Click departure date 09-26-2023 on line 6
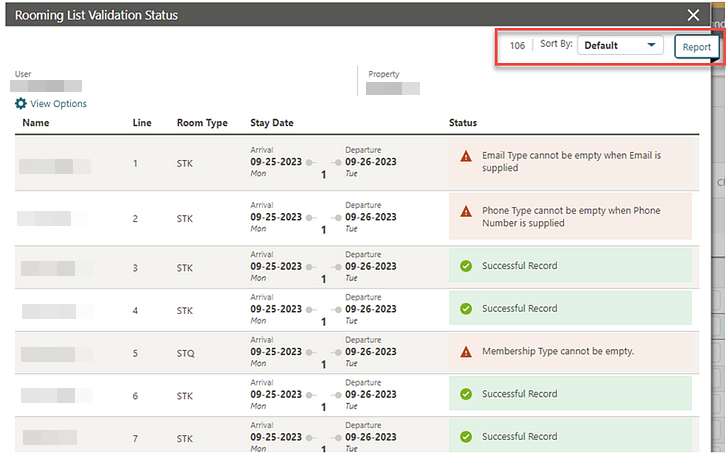 (x=371, y=394)
